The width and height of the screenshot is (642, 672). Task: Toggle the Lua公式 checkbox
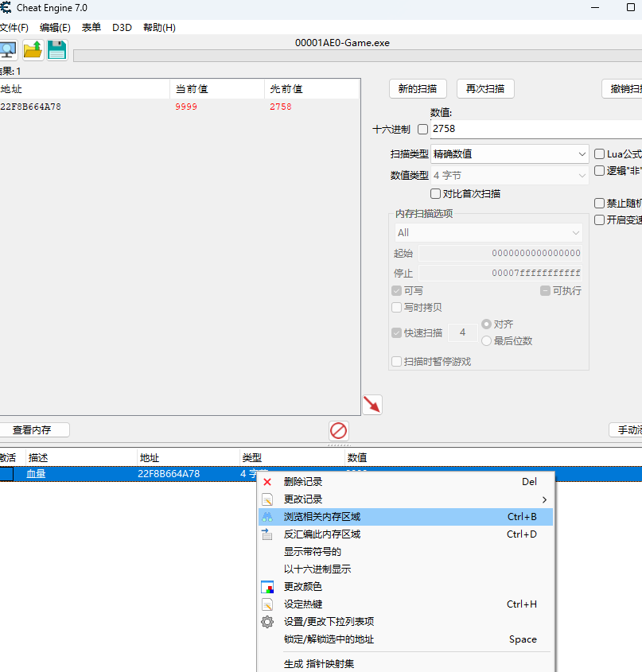coord(599,153)
